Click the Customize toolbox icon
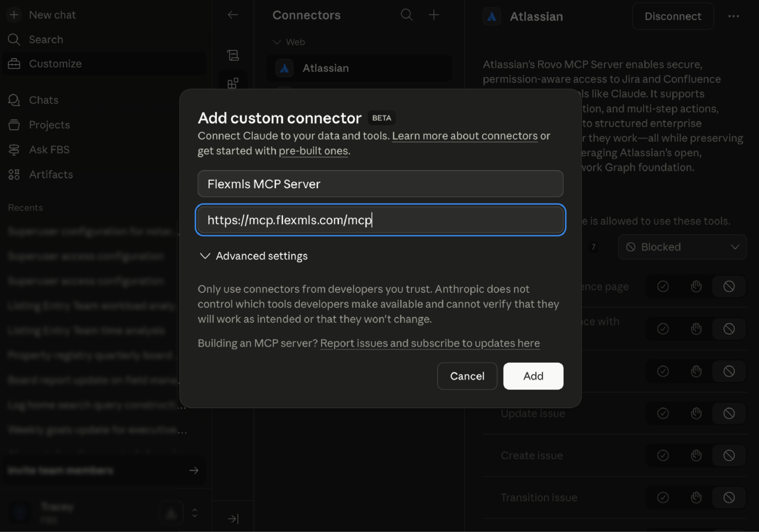This screenshot has height=532, width=759. 14,64
